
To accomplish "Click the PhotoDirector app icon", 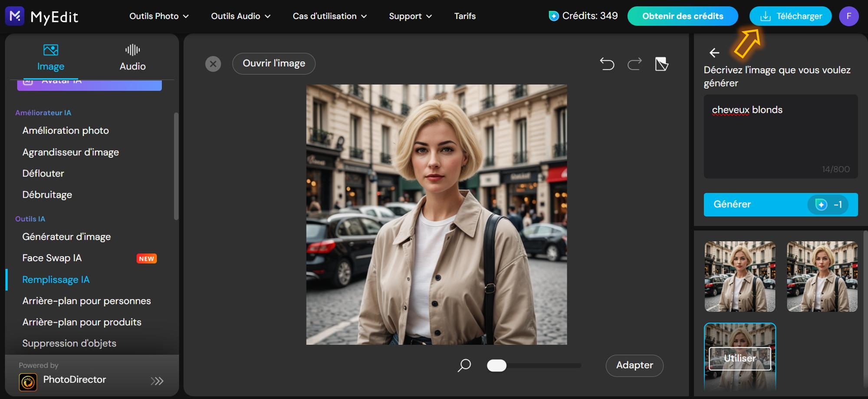I will coord(28,382).
